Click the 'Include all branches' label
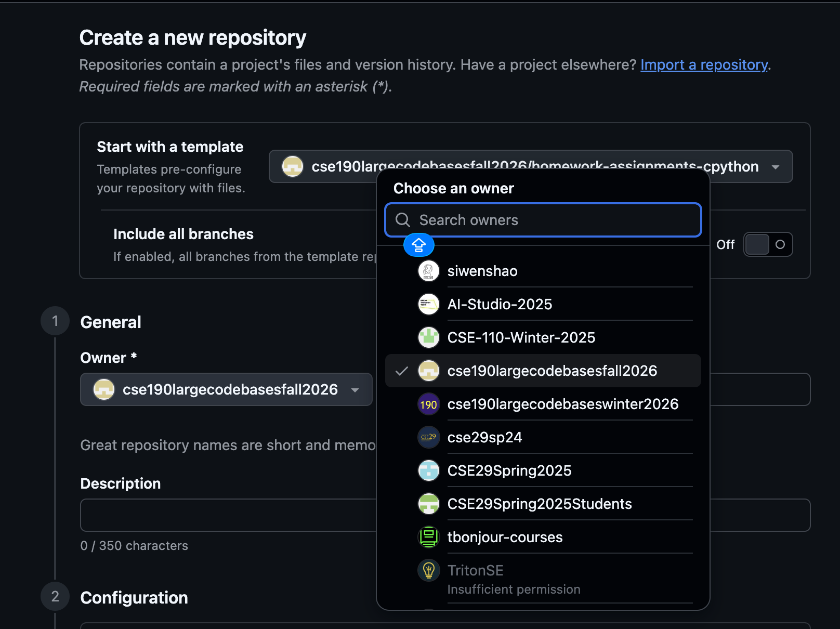This screenshot has height=629, width=840. 183,234
